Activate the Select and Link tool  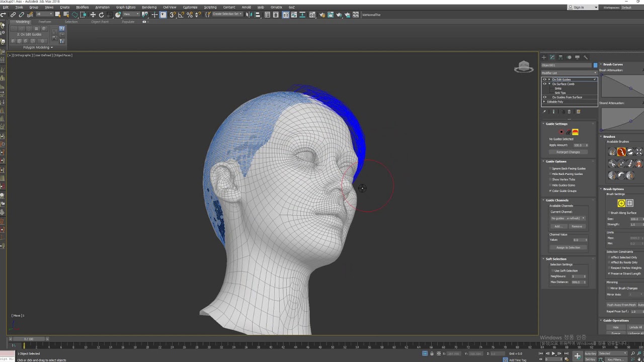(13, 15)
